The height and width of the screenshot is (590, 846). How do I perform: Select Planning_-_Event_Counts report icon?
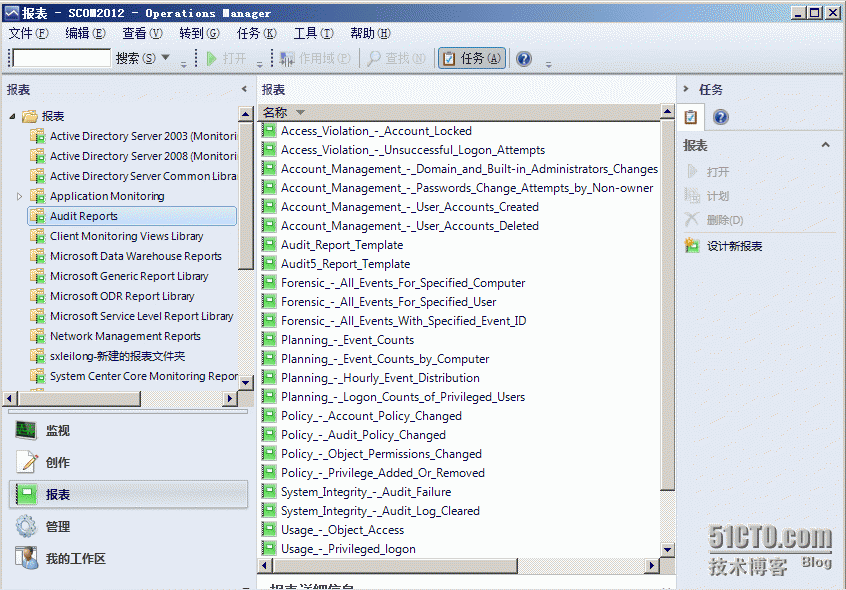[269, 340]
